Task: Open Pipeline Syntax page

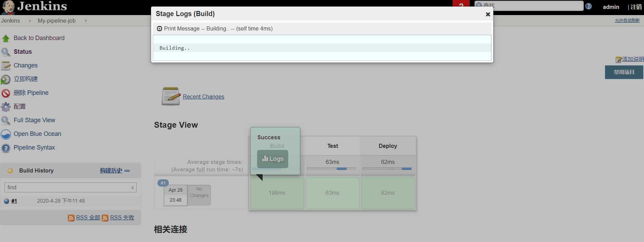Action: [34, 148]
